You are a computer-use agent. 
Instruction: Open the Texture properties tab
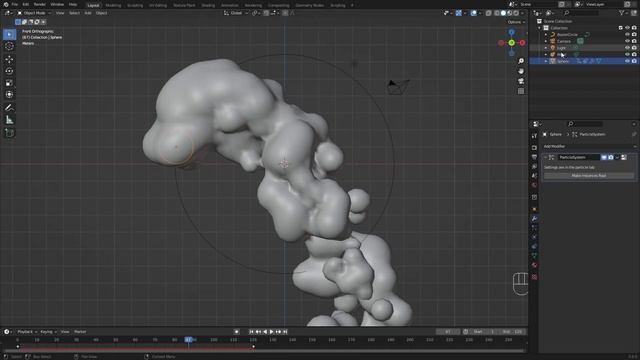tap(534, 277)
